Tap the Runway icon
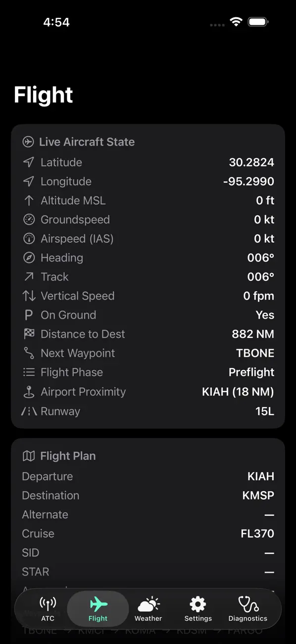Image resolution: width=296 pixels, height=644 pixels. [29, 411]
